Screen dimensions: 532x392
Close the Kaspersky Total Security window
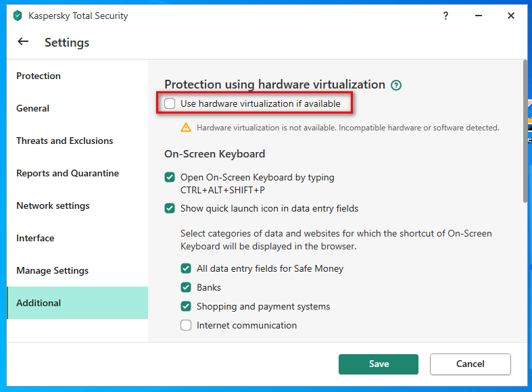511,16
